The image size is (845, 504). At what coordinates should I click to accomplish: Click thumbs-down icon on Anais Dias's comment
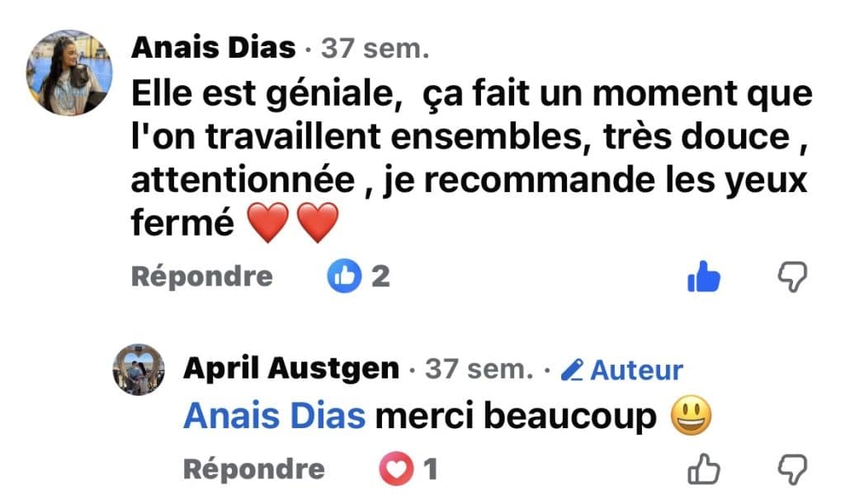(793, 278)
